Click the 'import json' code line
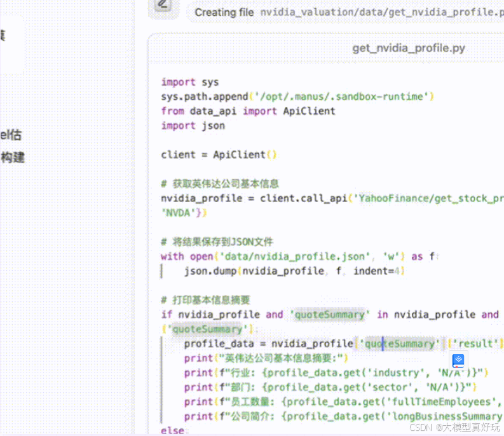This screenshot has width=504, height=436. [193, 126]
